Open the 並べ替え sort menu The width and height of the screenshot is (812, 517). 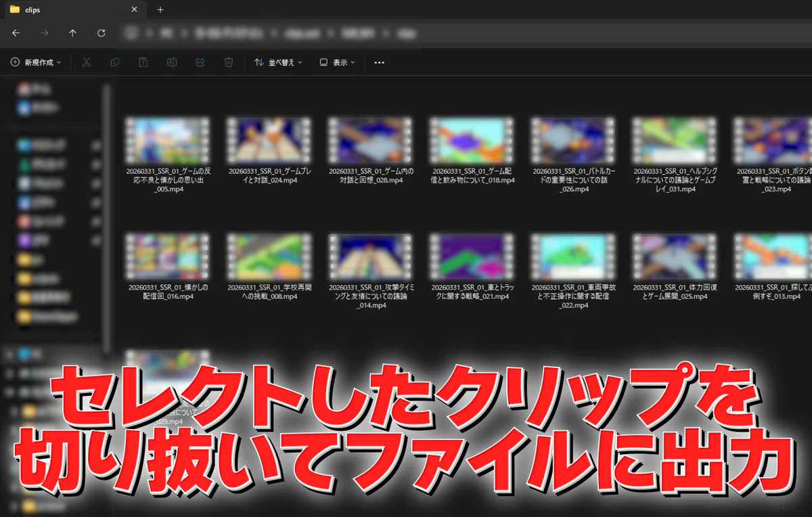(x=278, y=62)
